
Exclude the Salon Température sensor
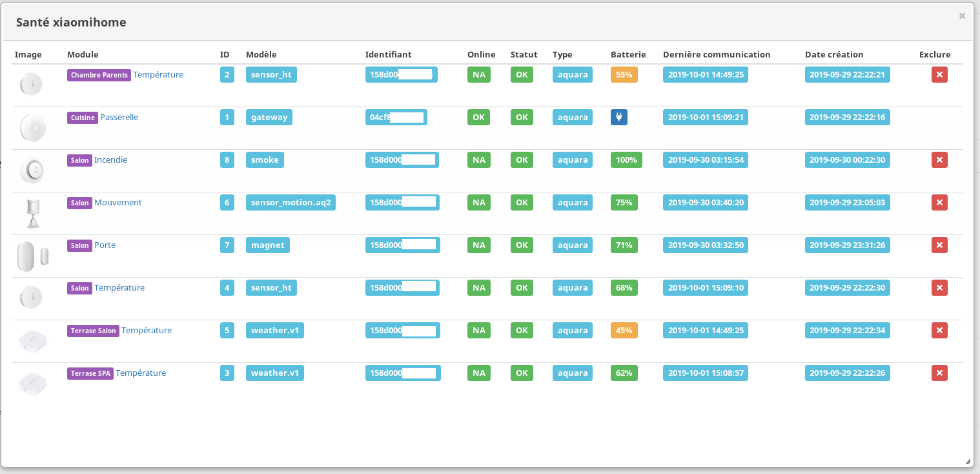pos(939,288)
